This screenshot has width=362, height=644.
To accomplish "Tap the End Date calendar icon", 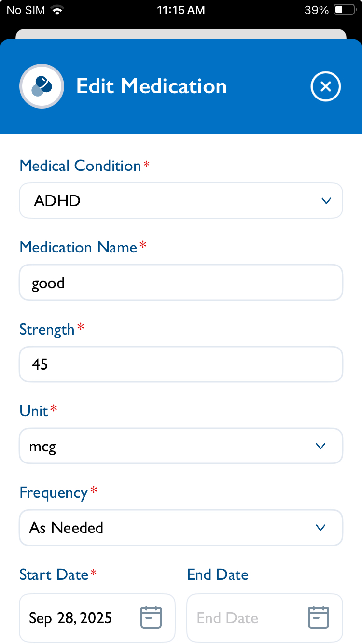I will 319,617.
